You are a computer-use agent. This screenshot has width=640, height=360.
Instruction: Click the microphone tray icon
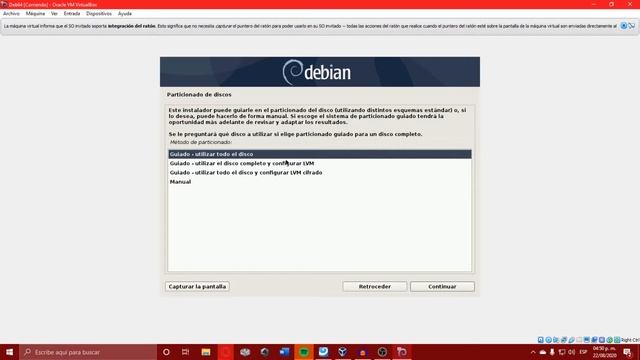pos(552,352)
